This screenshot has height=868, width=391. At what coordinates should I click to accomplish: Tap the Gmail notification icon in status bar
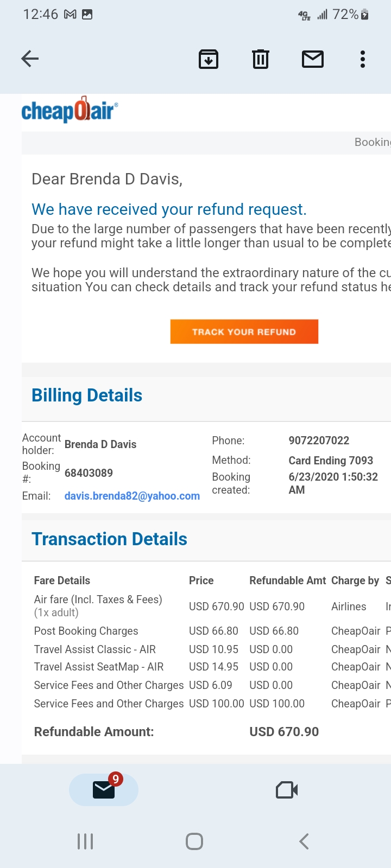click(70, 15)
